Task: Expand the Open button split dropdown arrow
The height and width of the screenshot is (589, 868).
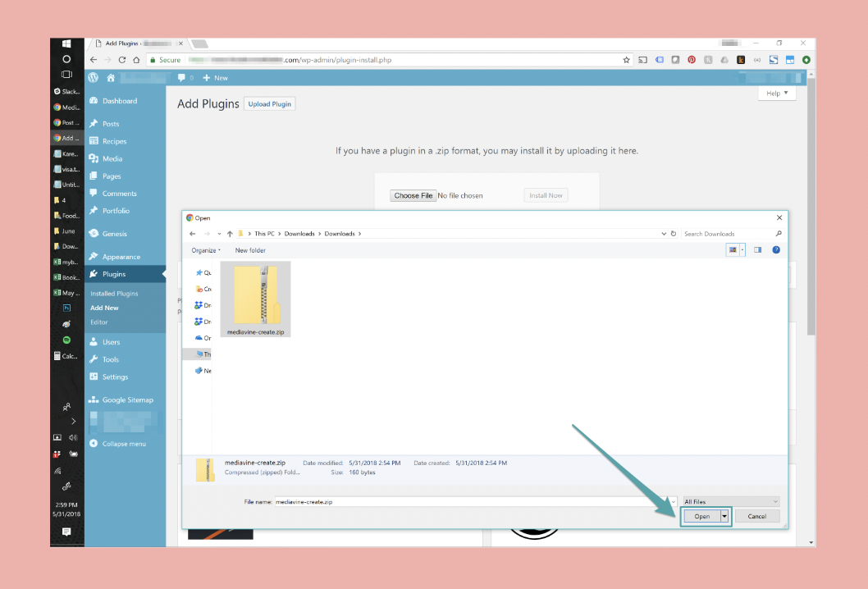Action: coord(724,516)
